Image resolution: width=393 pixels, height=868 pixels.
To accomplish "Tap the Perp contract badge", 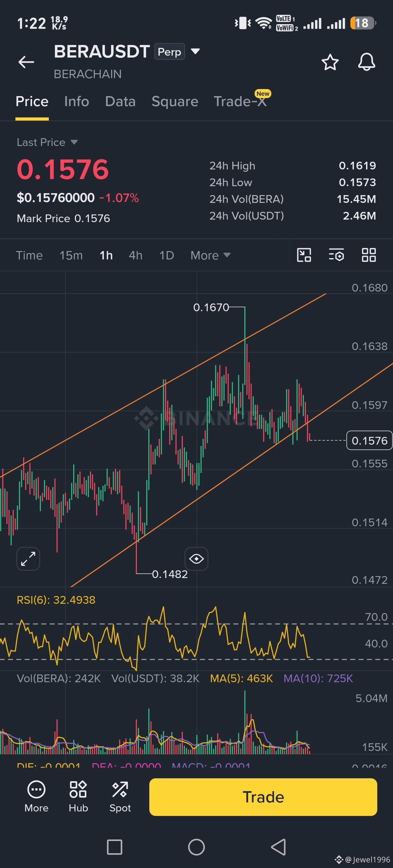I will click(x=170, y=51).
